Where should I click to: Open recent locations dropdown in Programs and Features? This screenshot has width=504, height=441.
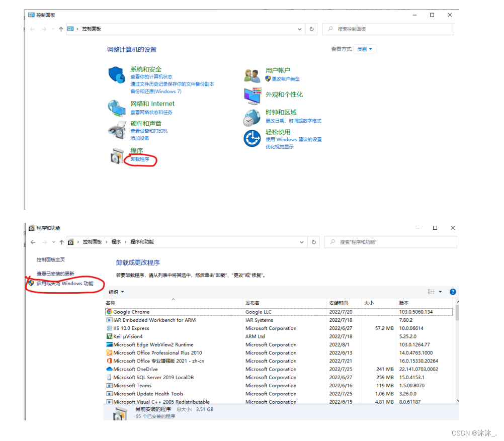54,242
